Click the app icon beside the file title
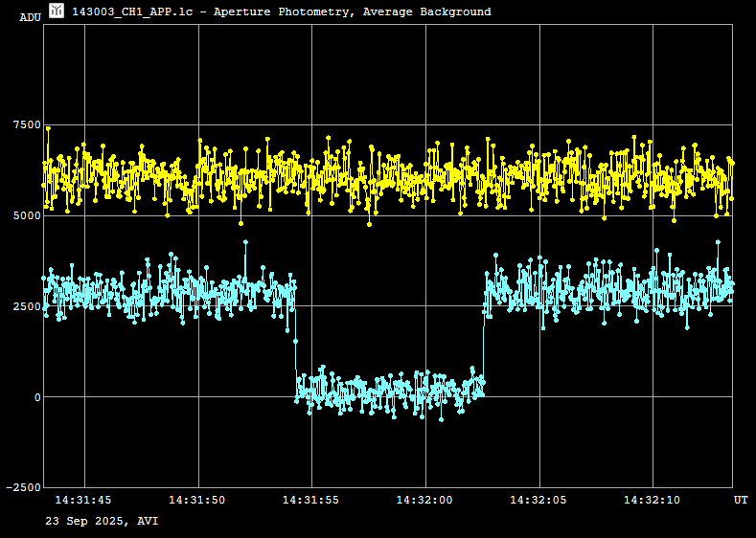 [x=57, y=11]
